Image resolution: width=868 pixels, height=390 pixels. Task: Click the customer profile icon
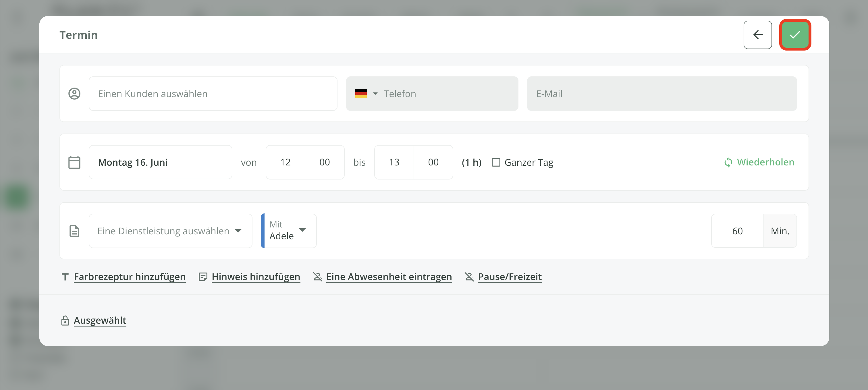point(74,94)
